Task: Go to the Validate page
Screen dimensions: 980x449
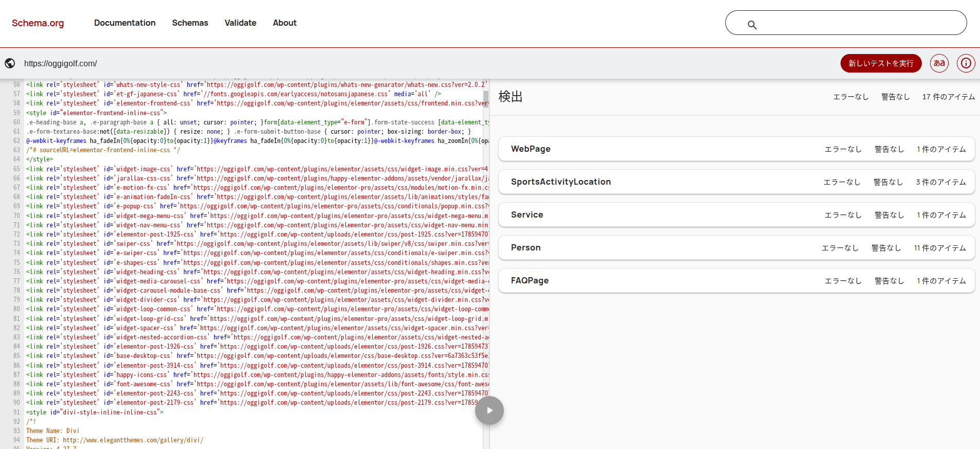Action: click(240, 23)
